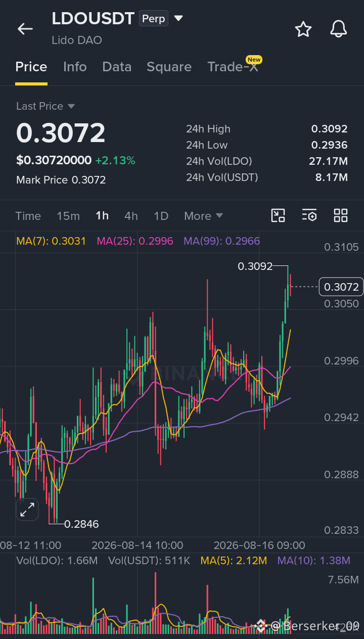This screenshot has height=639, width=364.
Task: Go back using the left arrow
Action: coord(25,29)
